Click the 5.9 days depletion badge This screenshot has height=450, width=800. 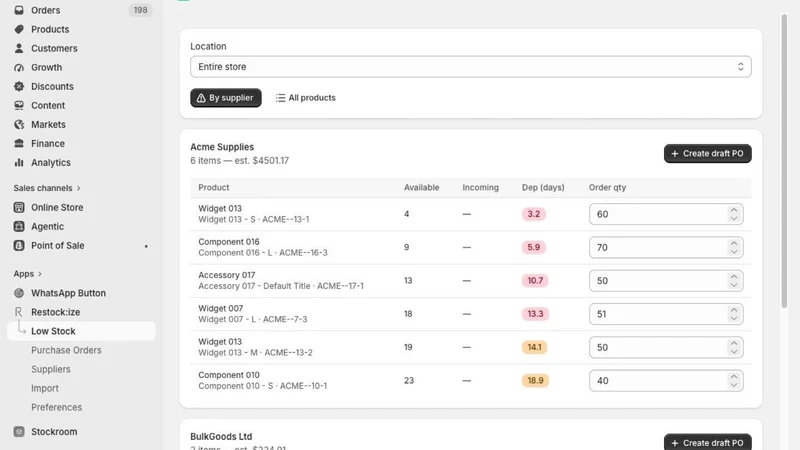[534, 247]
